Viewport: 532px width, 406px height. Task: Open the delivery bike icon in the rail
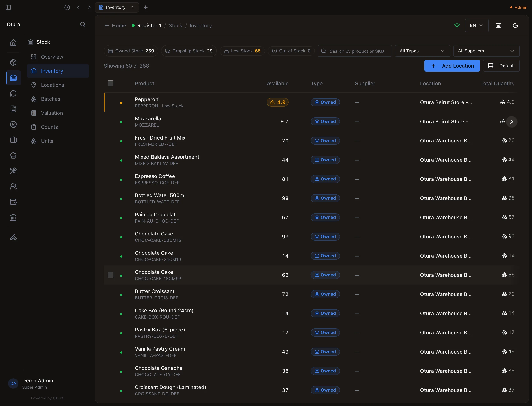pos(13,237)
